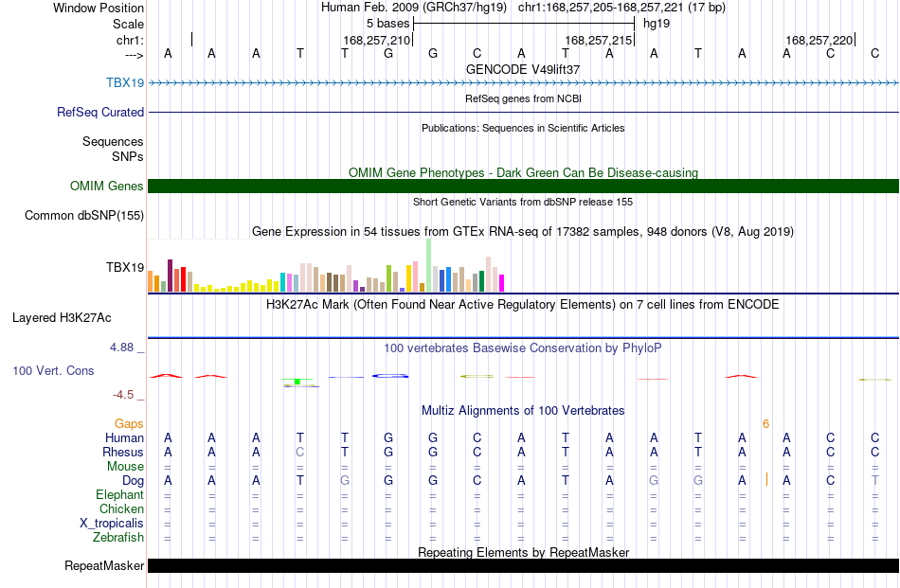Open the RefSeq Curated track label

coord(99,112)
